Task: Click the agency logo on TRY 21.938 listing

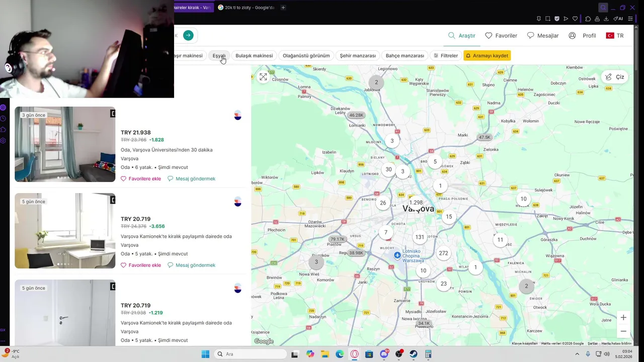Action: coord(238,115)
